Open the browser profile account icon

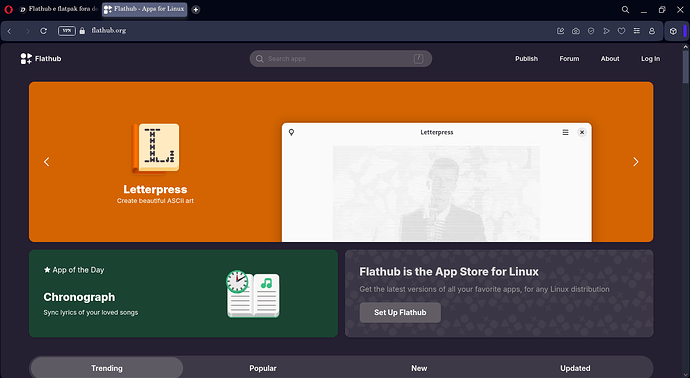click(652, 31)
